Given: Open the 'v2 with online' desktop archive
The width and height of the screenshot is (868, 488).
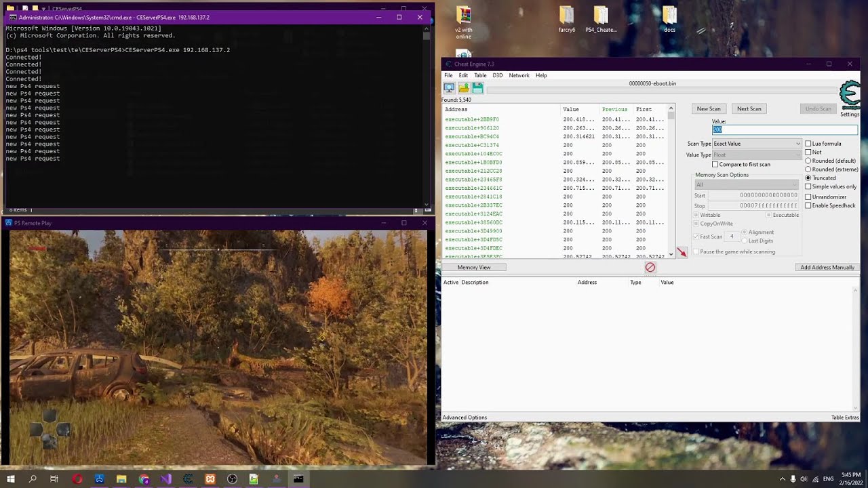Looking at the screenshot, I should point(464,22).
